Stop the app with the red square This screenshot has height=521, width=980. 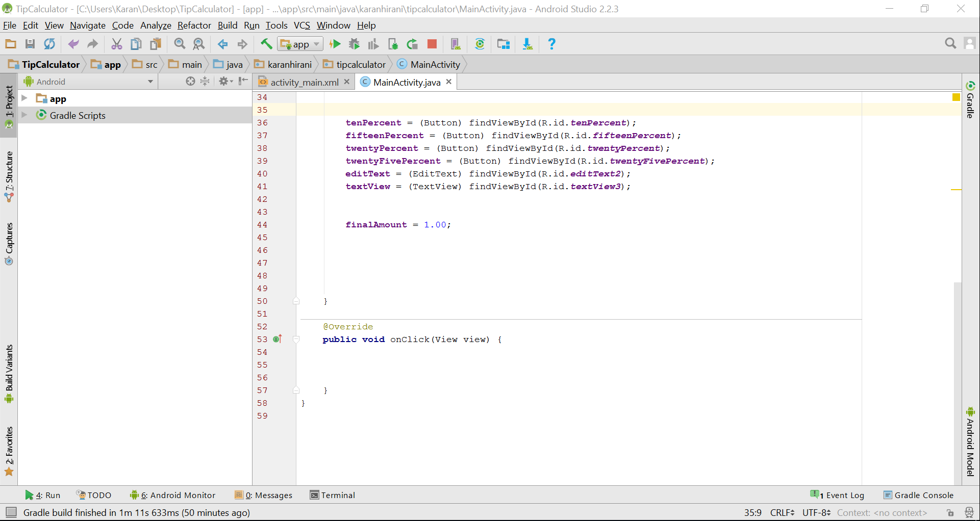(432, 44)
